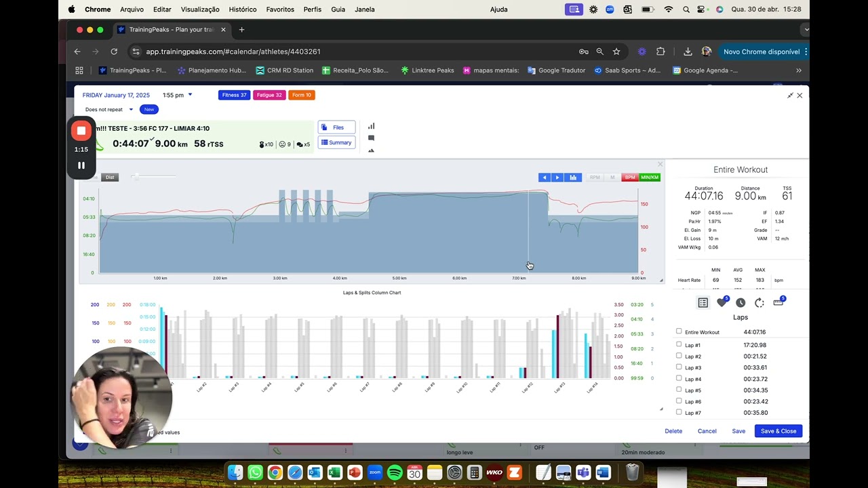Click the Form 10 badge
This screenshot has height=488, width=868.
tap(302, 95)
